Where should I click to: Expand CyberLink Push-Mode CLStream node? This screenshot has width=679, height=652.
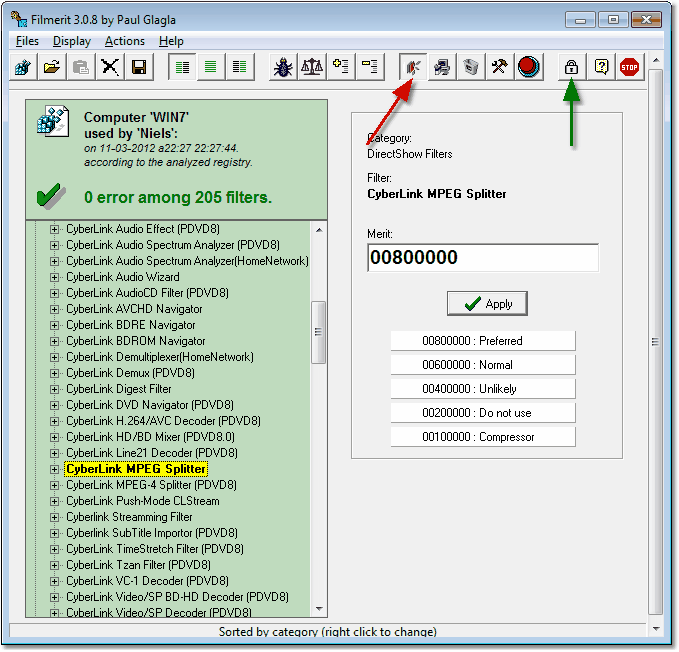(x=54, y=501)
